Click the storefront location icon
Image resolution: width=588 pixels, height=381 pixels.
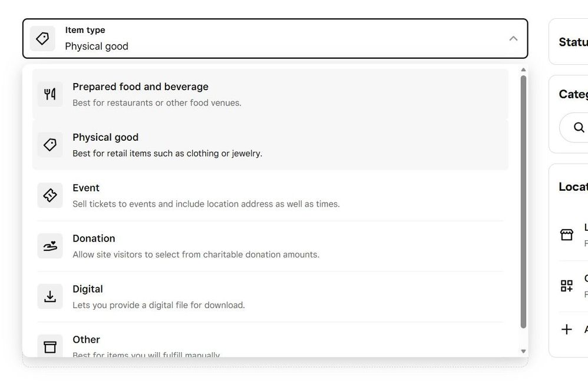[567, 235]
